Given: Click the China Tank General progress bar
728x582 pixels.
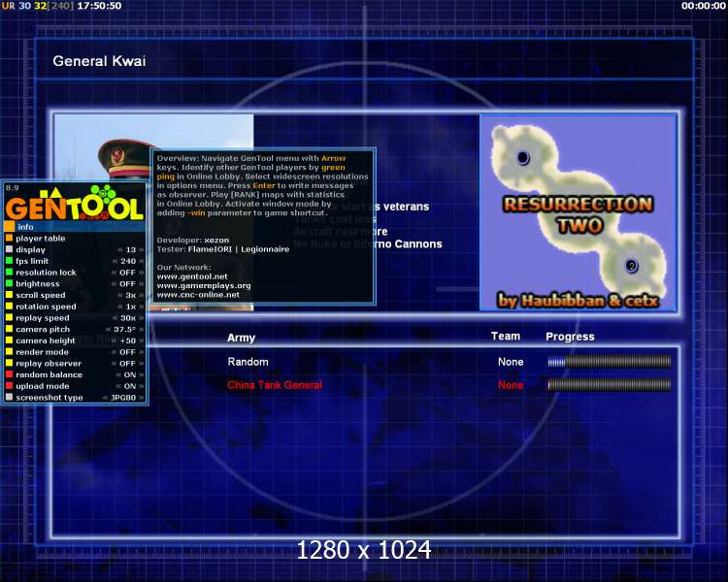Looking at the screenshot, I should click(610, 385).
